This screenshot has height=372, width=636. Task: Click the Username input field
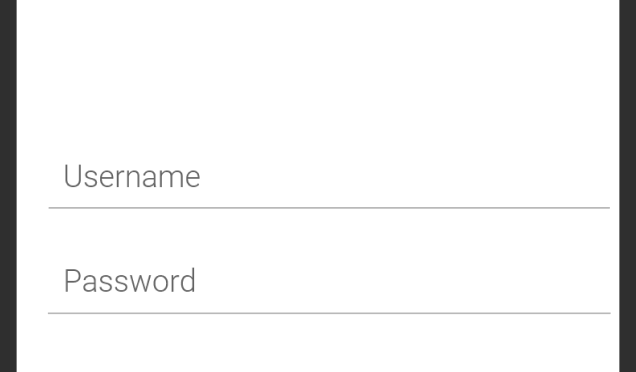[x=329, y=177]
